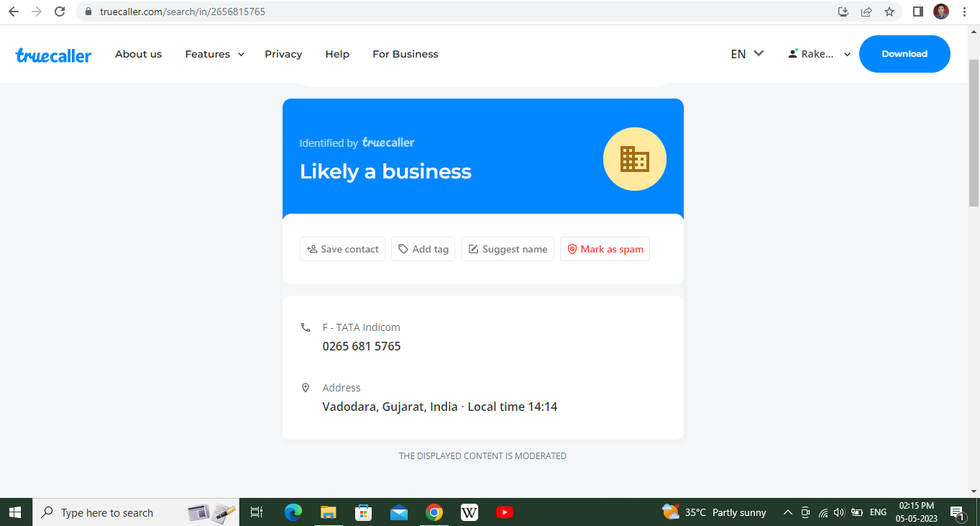Bookmark this page with the star icon
This screenshot has height=526, width=980.
889,12
